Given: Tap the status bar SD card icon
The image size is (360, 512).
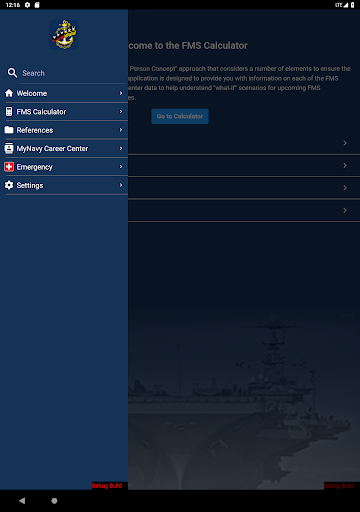Looking at the screenshot, I should [37, 5].
